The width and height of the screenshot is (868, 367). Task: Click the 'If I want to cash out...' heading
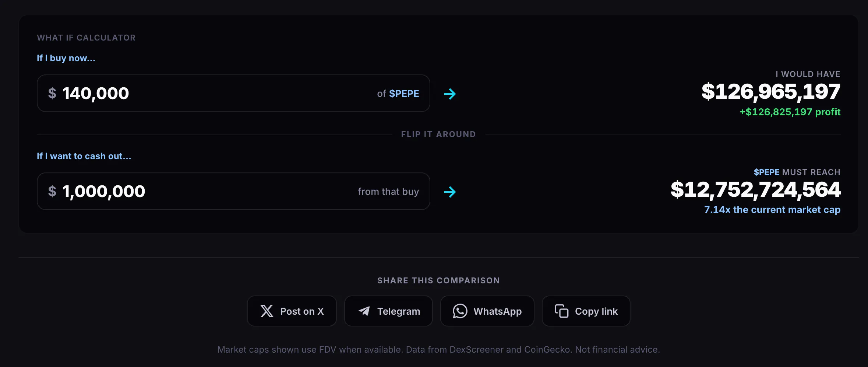(84, 156)
